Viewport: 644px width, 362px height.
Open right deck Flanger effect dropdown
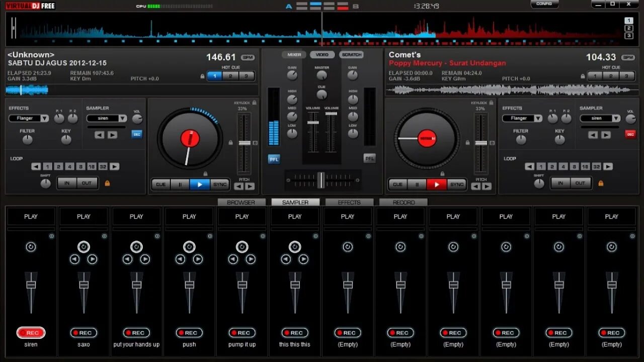tap(522, 118)
